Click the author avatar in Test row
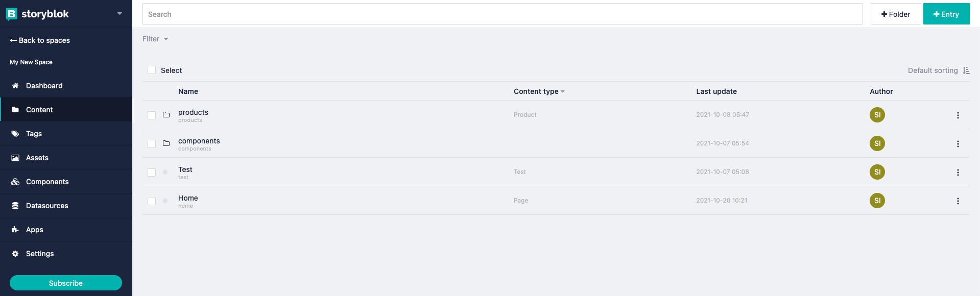980x296 pixels. pyautogui.click(x=877, y=172)
